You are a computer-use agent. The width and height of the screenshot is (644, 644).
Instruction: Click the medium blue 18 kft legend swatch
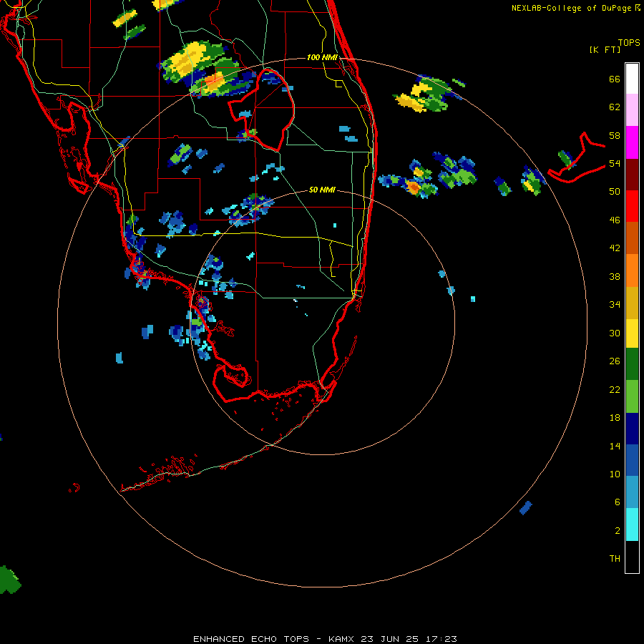click(632, 460)
